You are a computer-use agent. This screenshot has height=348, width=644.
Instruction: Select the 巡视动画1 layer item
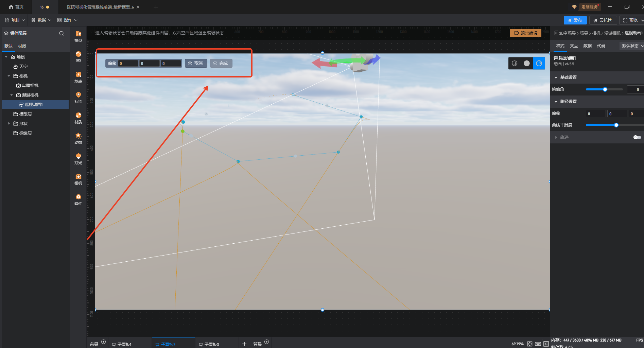(35, 105)
